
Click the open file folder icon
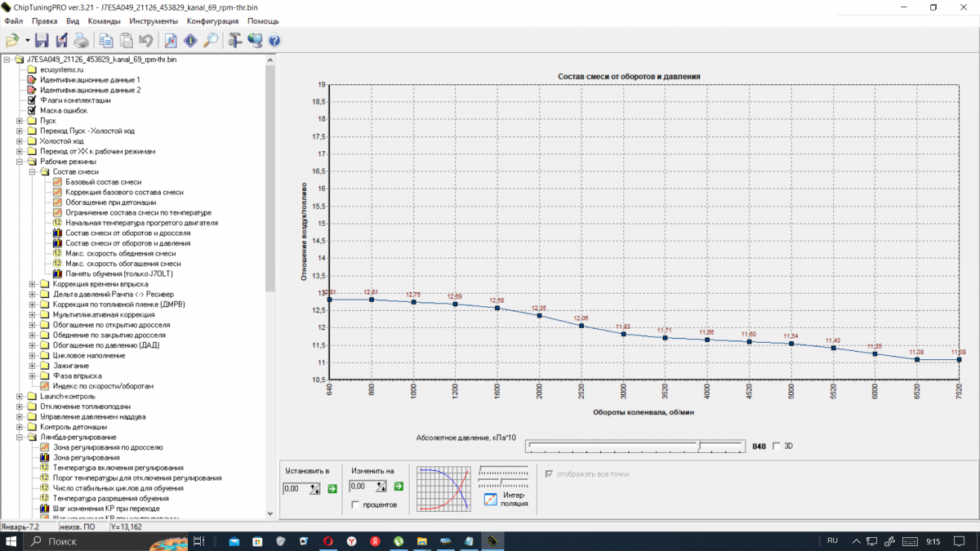[x=11, y=40]
